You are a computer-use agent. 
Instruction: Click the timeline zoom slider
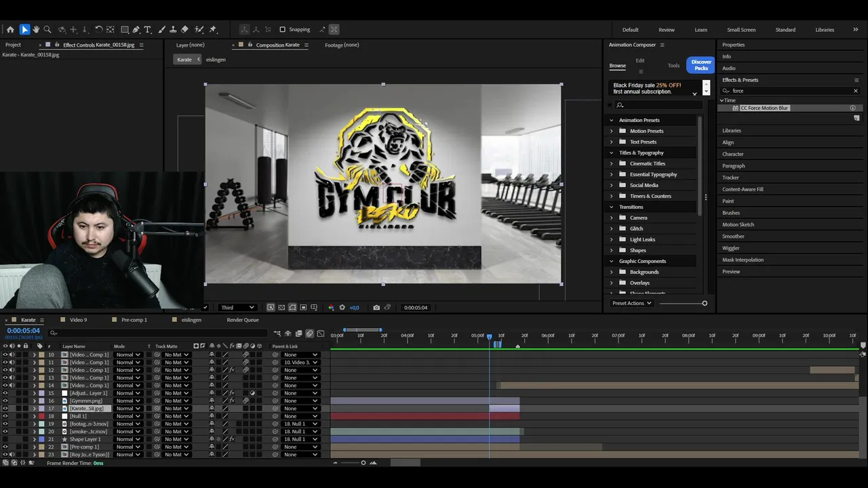[363, 463]
